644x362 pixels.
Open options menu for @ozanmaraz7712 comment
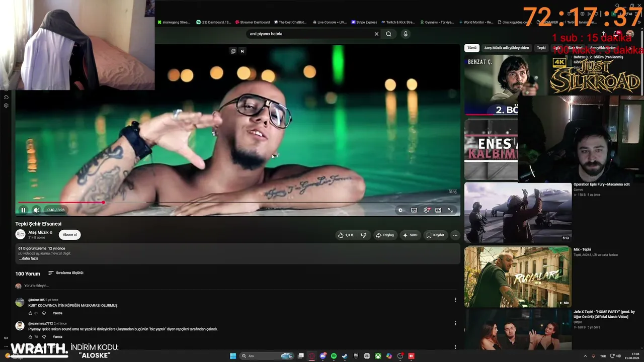[x=455, y=323]
